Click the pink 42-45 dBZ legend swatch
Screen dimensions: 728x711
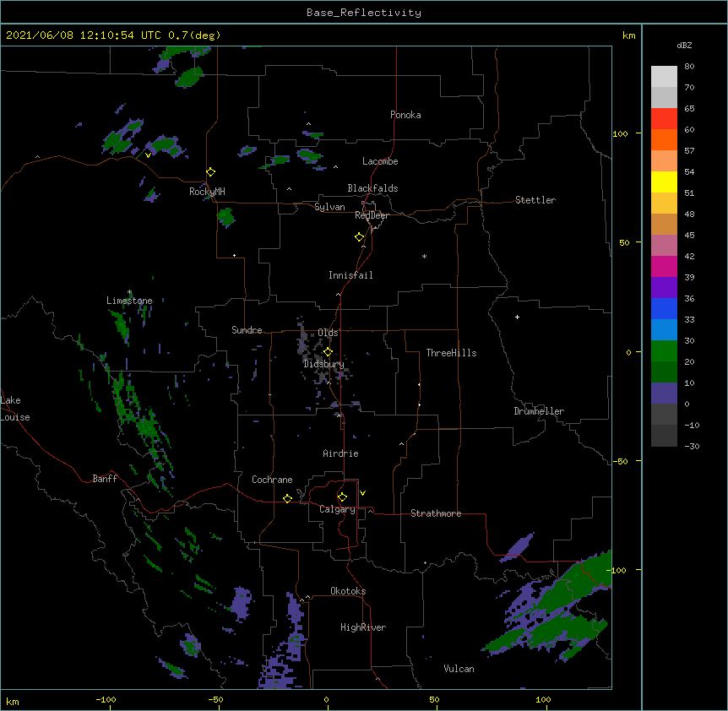[664, 246]
